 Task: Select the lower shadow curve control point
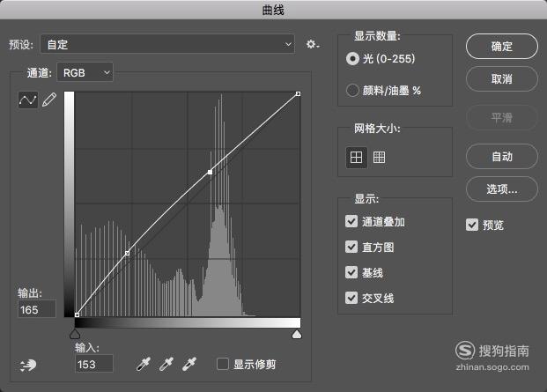128,253
